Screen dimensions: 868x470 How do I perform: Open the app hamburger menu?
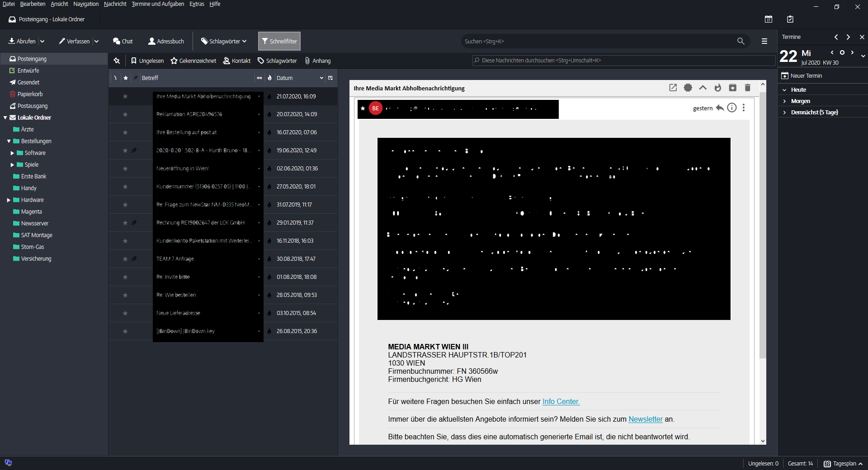764,41
